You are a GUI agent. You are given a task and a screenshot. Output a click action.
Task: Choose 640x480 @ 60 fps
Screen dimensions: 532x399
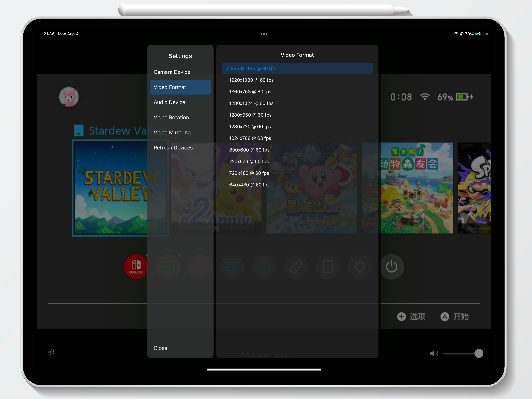tap(297, 185)
